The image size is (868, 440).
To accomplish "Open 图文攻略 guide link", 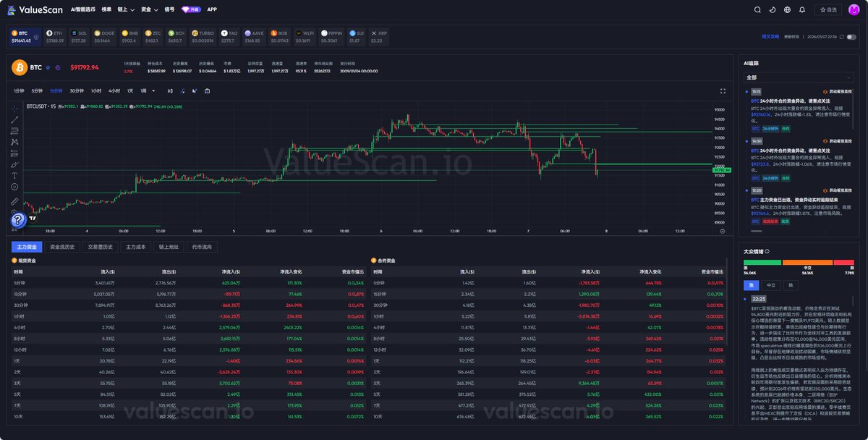I will [770, 37].
